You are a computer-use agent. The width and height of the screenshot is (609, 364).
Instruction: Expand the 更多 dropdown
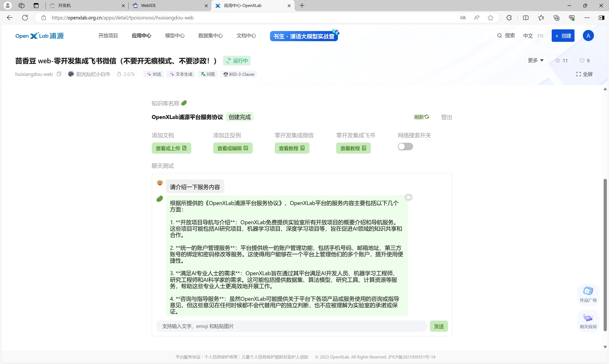coord(536,60)
